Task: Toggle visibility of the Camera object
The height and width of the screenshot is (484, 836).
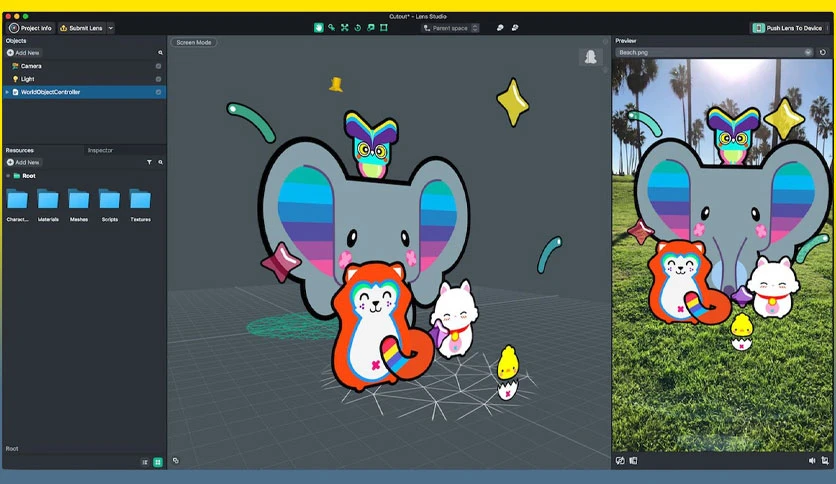Action: pos(158,66)
